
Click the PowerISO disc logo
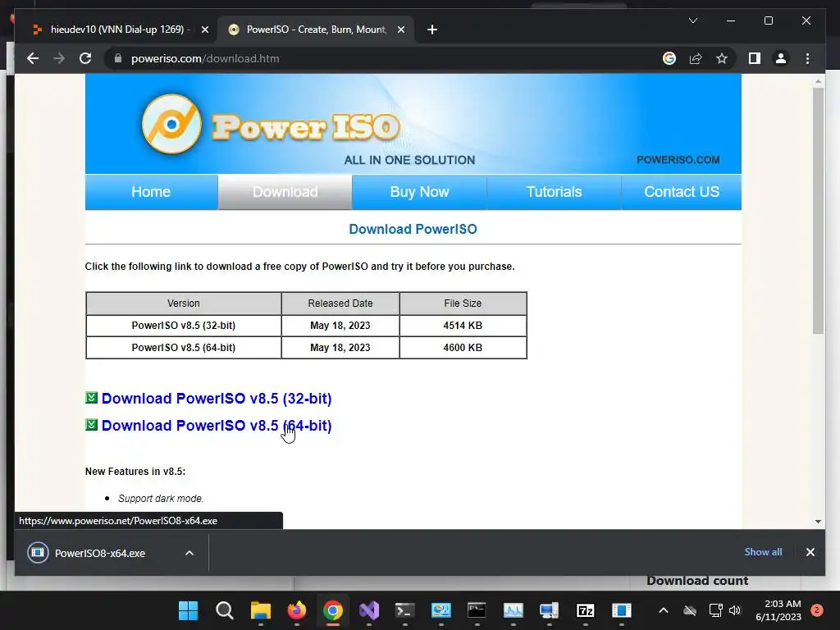point(171,124)
